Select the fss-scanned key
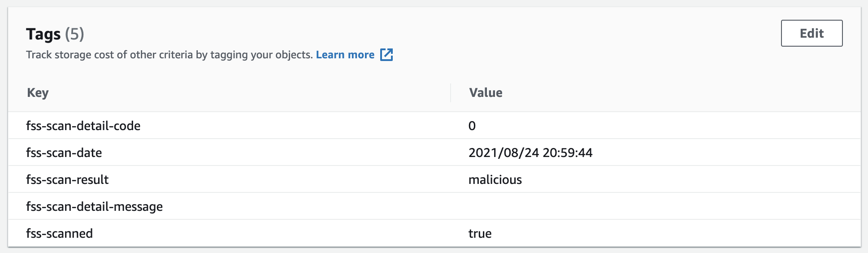 pos(60,234)
